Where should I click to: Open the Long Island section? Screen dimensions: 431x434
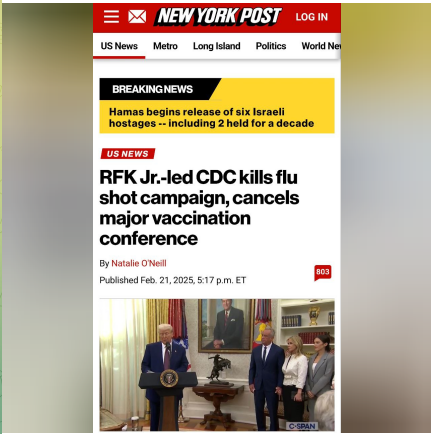217,46
